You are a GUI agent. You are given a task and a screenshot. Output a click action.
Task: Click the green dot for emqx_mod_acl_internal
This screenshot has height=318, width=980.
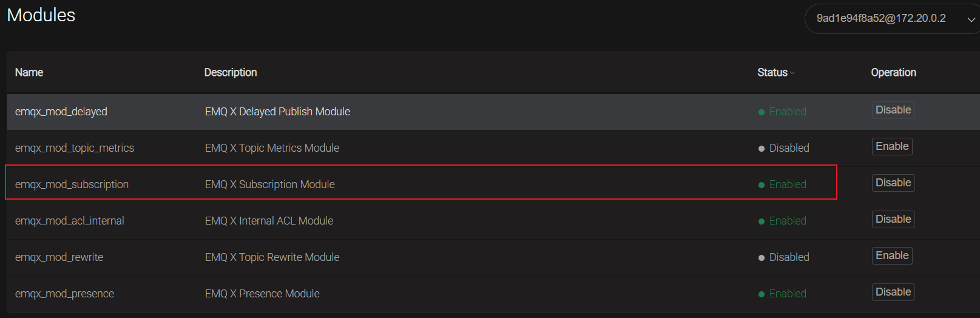(x=762, y=222)
